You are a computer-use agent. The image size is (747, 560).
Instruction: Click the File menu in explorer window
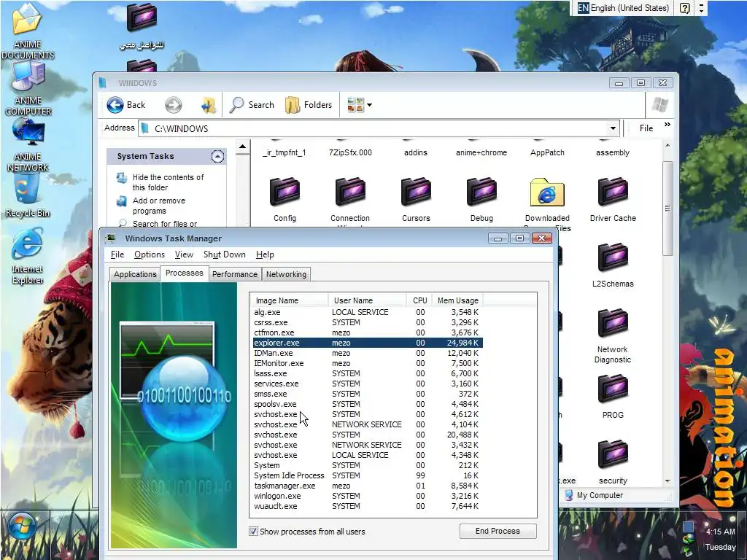pos(646,128)
